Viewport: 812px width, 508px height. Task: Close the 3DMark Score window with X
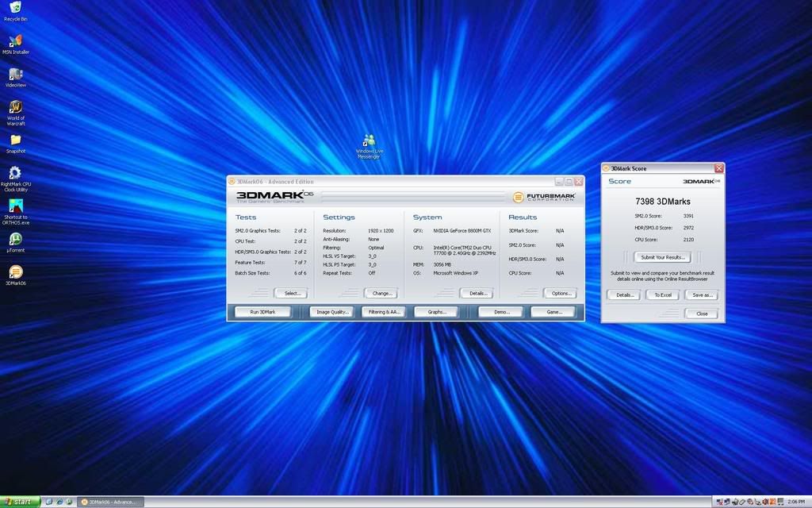coord(718,168)
